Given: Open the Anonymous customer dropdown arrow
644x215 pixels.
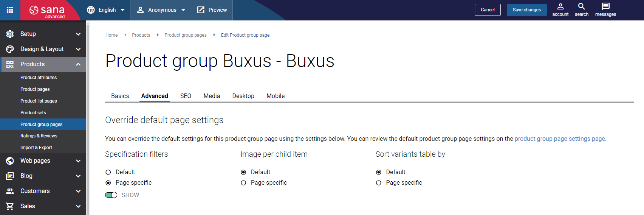Looking at the screenshot, I should [x=183, y=10].
